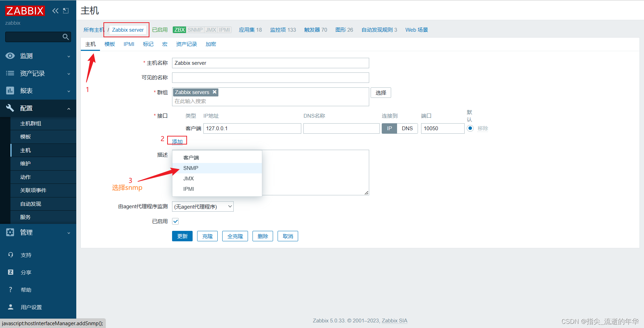644x328 pixels.
Task: Expand the 监测 menu section
Action: (69, 56)
